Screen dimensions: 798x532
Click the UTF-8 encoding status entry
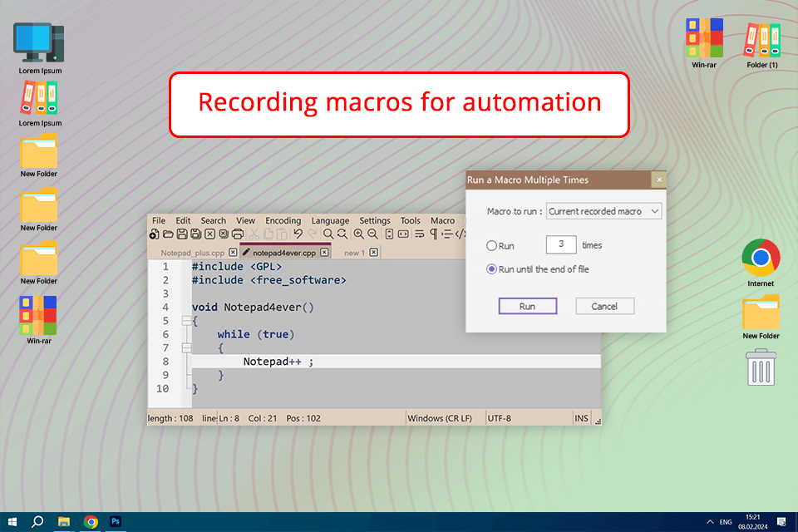coord(500,418)
